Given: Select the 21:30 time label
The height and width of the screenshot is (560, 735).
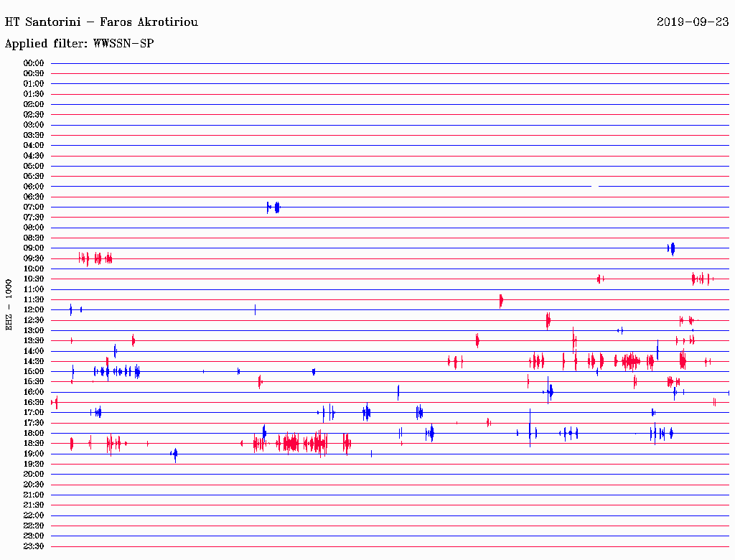Looking at the screenshot, I should [34, 505].
